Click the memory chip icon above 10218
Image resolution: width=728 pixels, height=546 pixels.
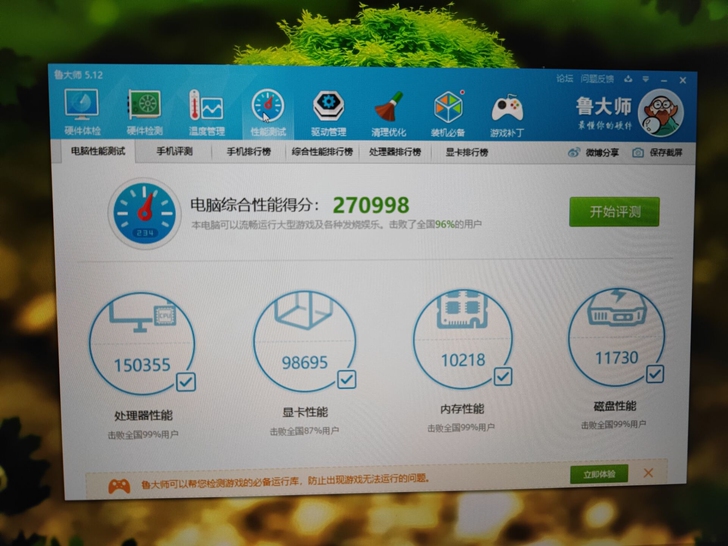tap(462, 309)
